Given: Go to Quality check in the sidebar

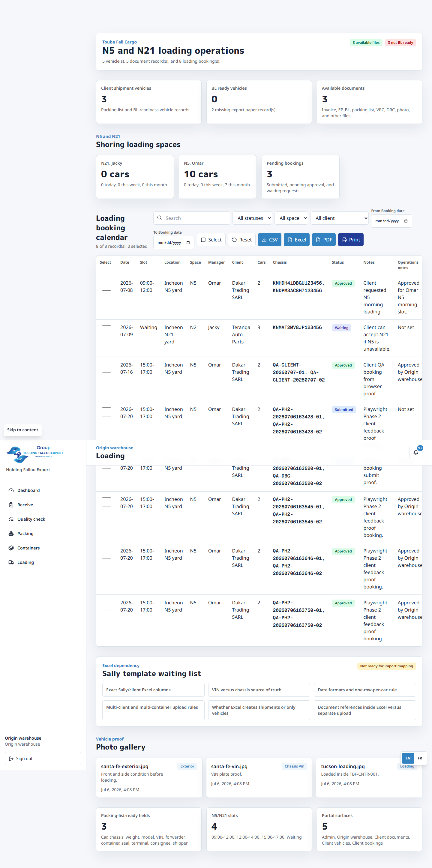Looking at the screenshot, I should point(43,519).
